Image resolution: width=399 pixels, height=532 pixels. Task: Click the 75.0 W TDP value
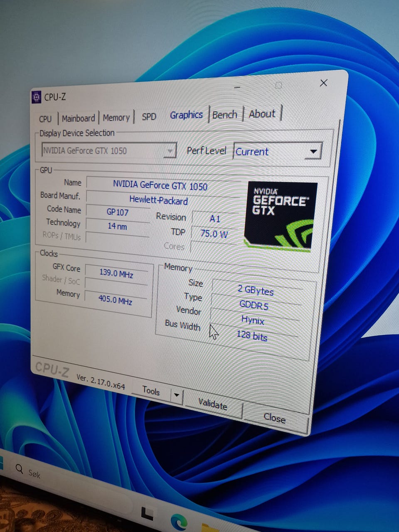[x=214, y=234]
